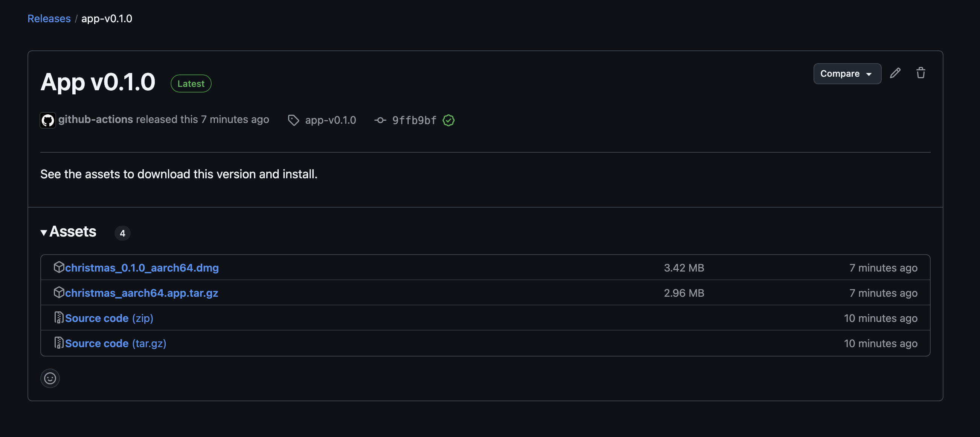Go back to Releases breadcrumb
Viewport: 980px width, 437px height.
[x=49, y=18]
